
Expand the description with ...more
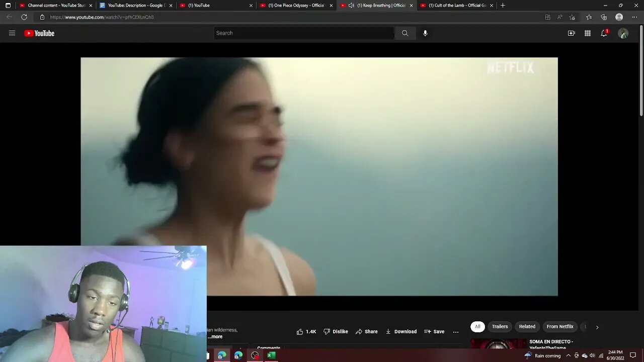pos(215,337)
